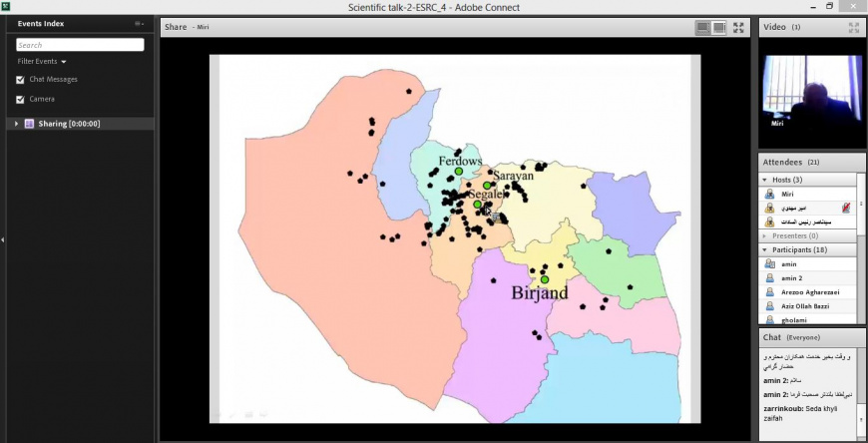Switch Share pod to second view mode icon

pos(718,27)
